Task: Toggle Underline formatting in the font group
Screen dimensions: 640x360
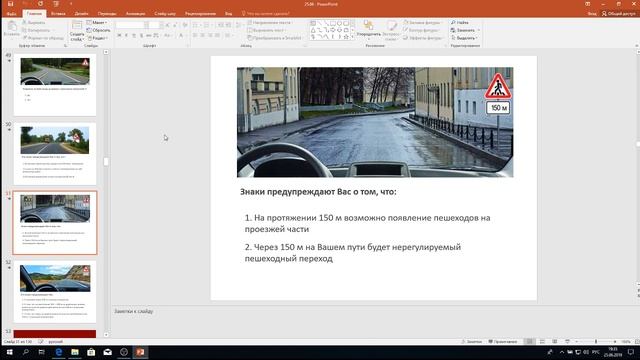Action: pos(134,36)
